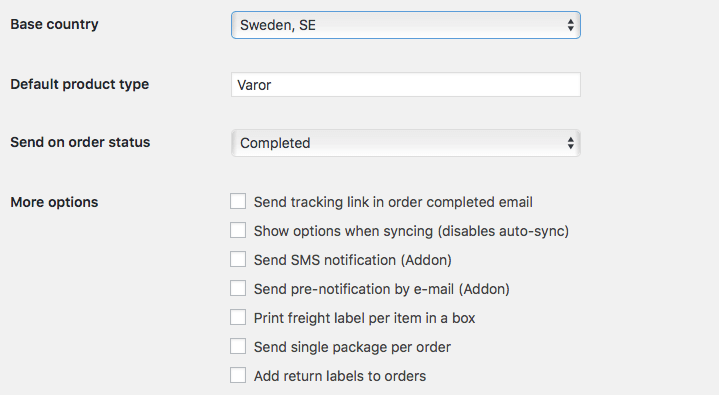This screenshot has width=719, height=395.
Task: Click the 'Print freight label per item in a box' text
Action: [365, 318]
